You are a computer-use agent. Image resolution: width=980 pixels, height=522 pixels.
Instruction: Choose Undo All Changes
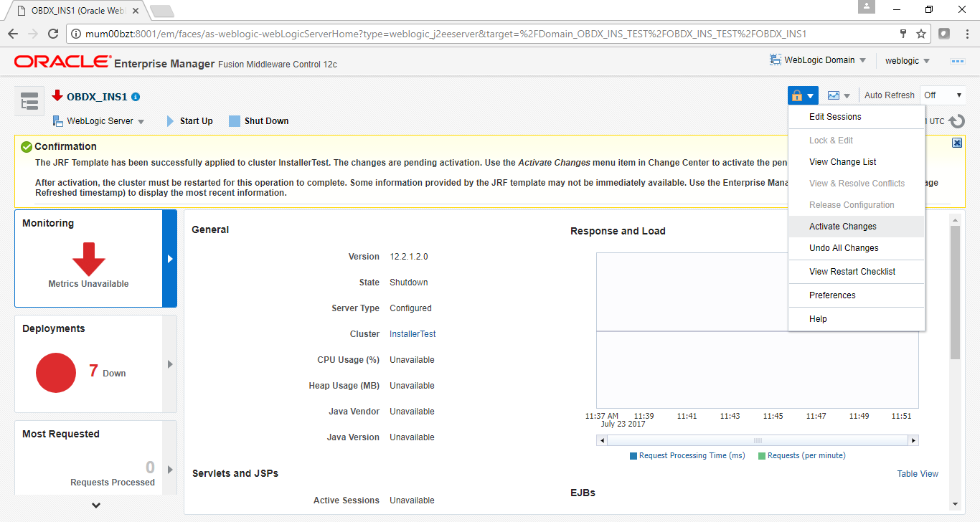[x=857, y=248]
